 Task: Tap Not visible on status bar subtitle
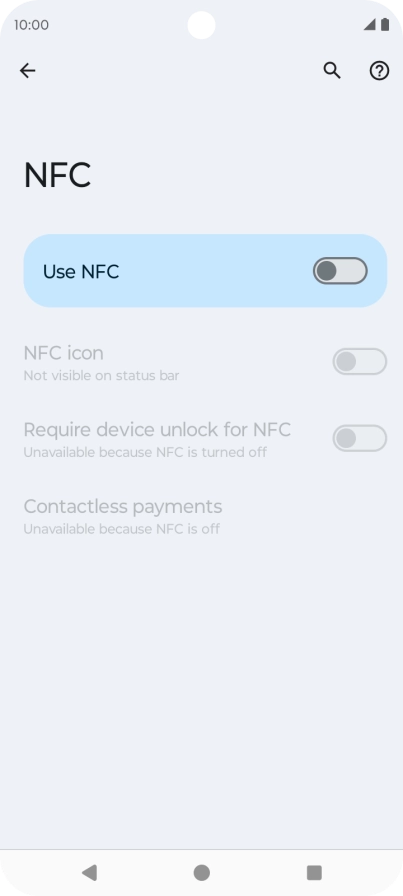(101, 376)
